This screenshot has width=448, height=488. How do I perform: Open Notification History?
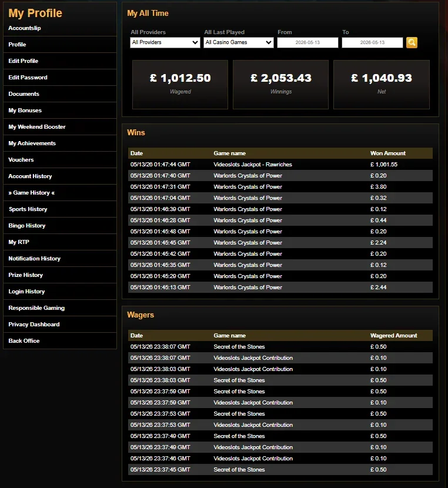coord(60,259)
